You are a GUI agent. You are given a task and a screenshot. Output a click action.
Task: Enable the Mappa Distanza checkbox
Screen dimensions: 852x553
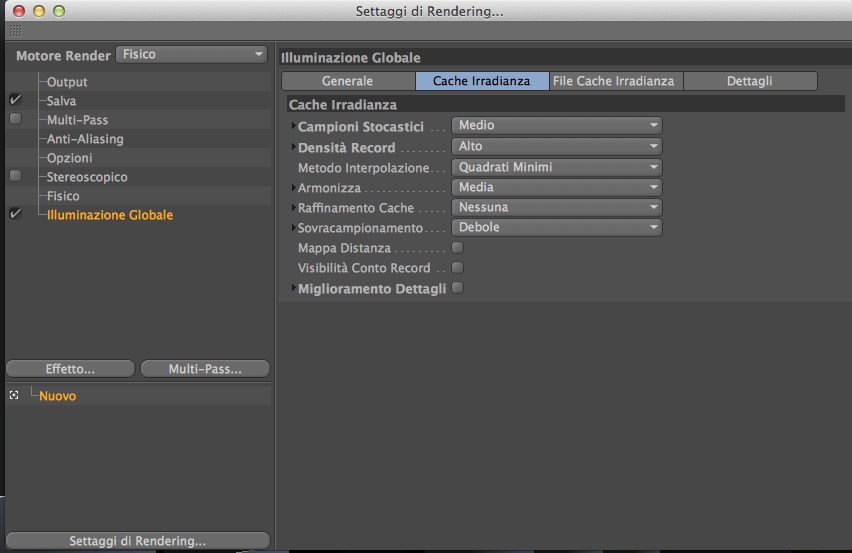pyautogui.click(x=458, y=248)
